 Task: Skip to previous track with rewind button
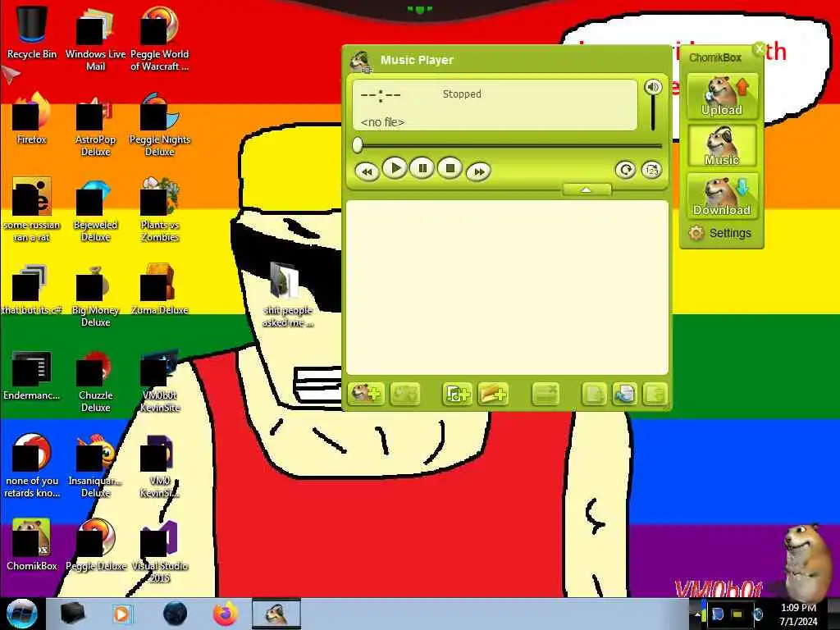coord(367,172)
